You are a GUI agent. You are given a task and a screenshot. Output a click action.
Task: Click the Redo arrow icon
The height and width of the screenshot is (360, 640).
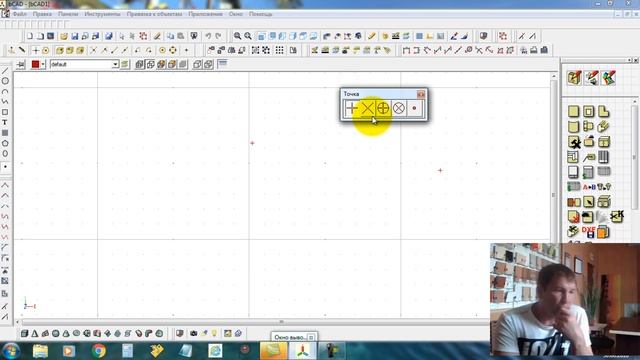pyautogui.click(x=218, y=36)
